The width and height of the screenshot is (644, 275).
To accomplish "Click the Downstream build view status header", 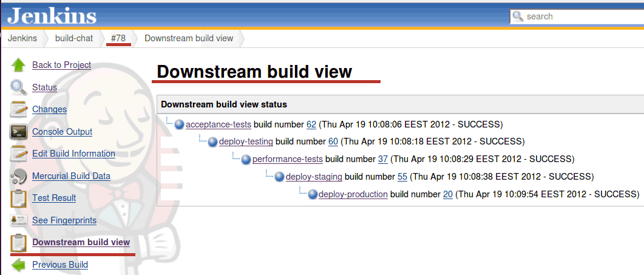I will coord(401,104).
